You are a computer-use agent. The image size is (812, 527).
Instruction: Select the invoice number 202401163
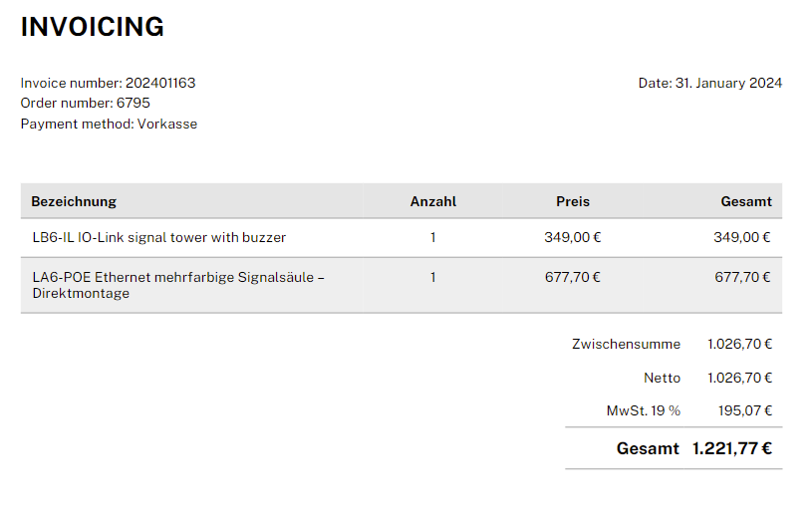tap(160, 83)
